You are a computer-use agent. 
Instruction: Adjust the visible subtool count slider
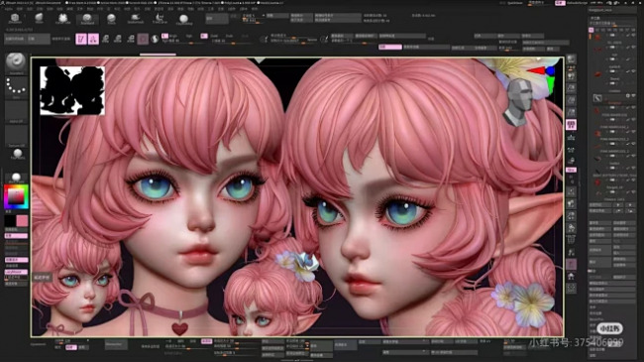coord(612,24)
